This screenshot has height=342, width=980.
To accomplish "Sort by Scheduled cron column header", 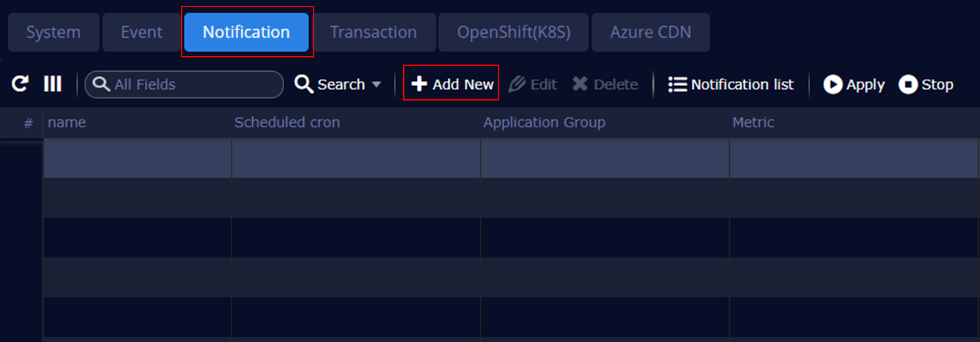I will coord(287,123).
